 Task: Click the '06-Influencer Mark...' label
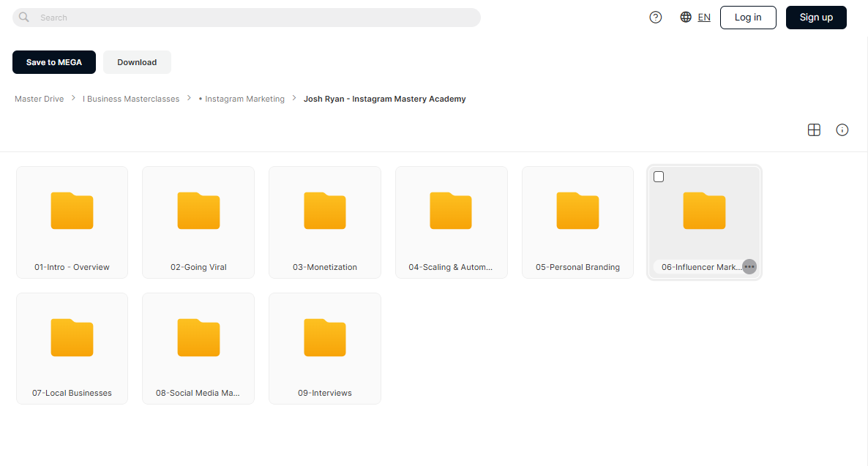click(x=701, y=267)
